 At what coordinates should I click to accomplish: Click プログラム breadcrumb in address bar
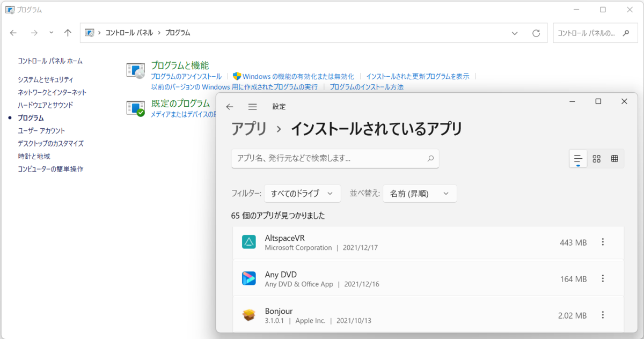(178, 33)
